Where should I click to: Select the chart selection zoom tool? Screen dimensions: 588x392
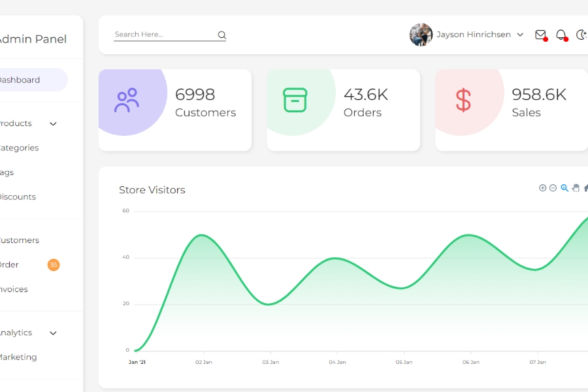(x=564, y=188)
